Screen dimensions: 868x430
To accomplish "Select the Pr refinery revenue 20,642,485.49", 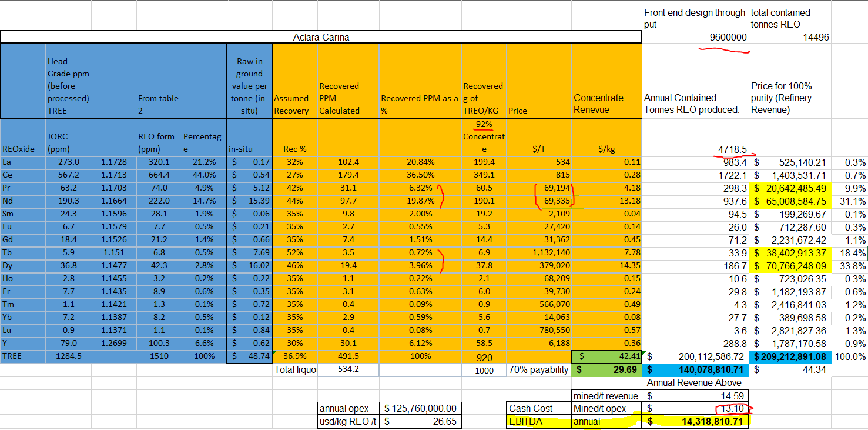I will pos(790,188).
